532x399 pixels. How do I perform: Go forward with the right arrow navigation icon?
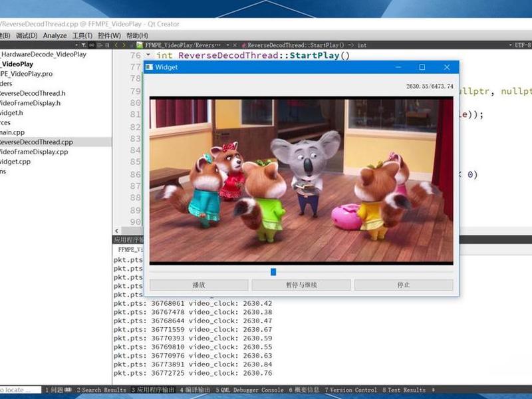124,45
